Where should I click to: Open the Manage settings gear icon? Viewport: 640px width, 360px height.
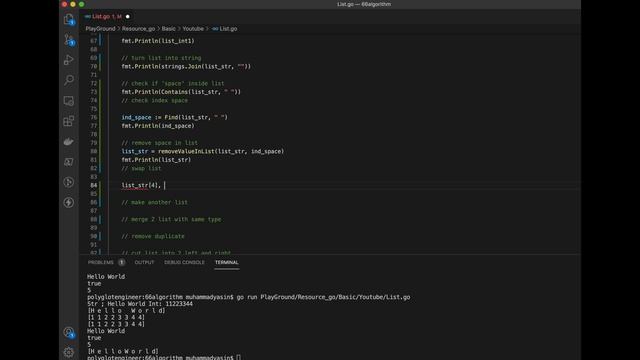(x=69, y=352)
